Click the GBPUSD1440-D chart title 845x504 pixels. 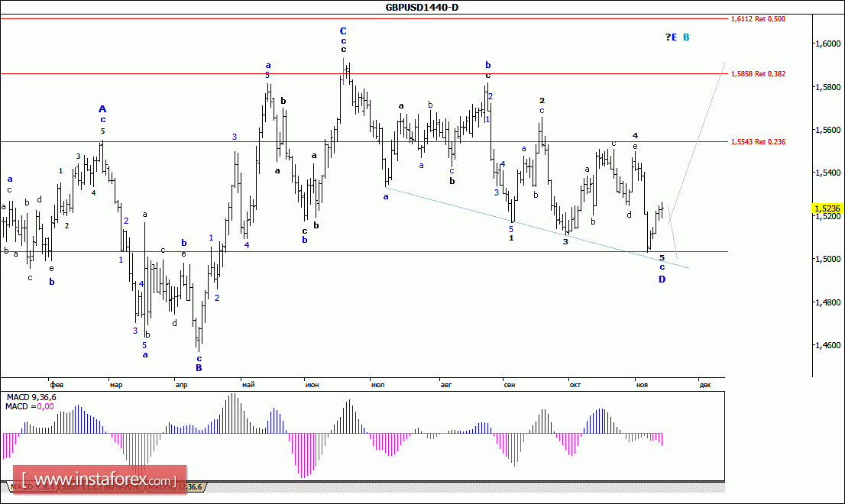pos(422,8)
